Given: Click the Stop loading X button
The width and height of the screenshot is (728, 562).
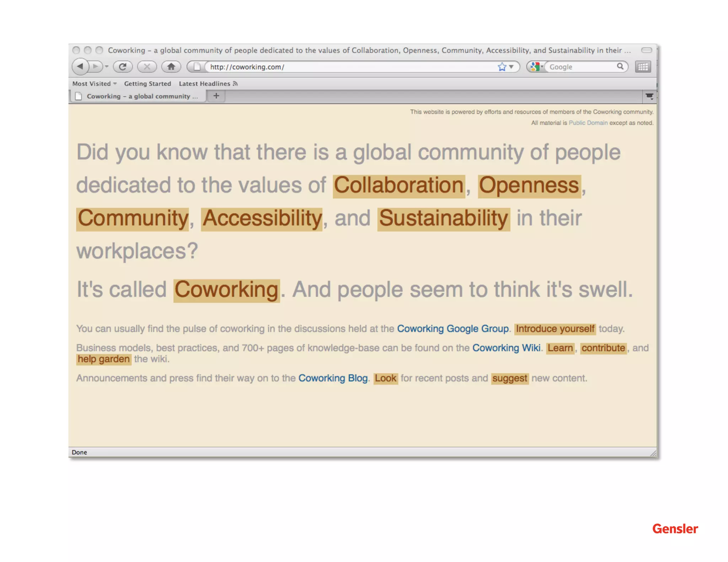Looking at the screenshot, I should 147,66.
